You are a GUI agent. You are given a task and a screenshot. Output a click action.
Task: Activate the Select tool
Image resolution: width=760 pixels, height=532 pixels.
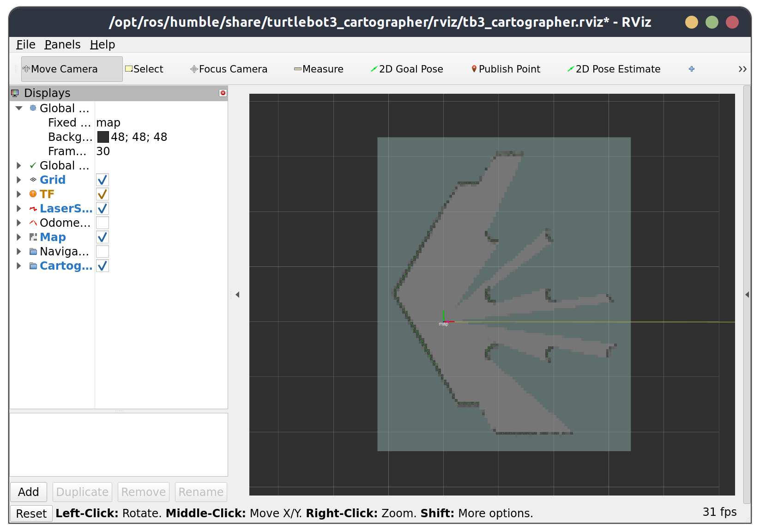pyautogui.click(x=144, y=69)
